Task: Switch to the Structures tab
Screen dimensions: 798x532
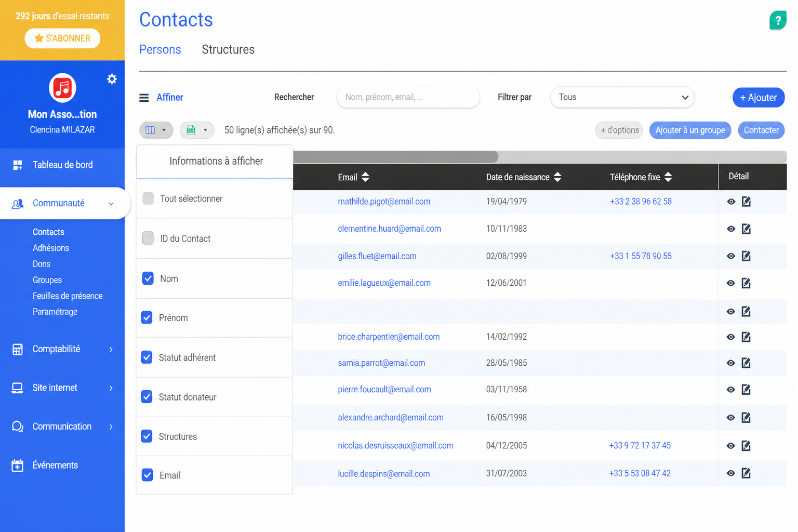Action: pos(228,49)
